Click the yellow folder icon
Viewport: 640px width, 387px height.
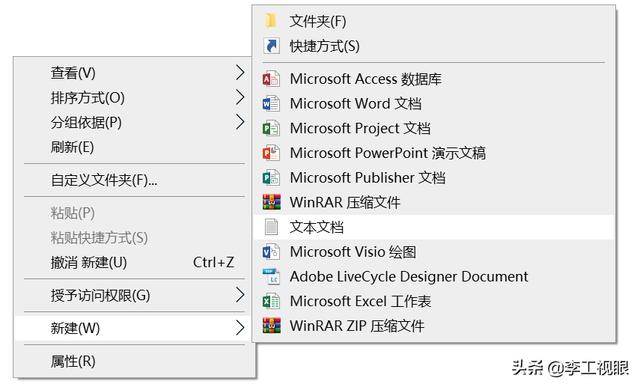coord(271,20)
